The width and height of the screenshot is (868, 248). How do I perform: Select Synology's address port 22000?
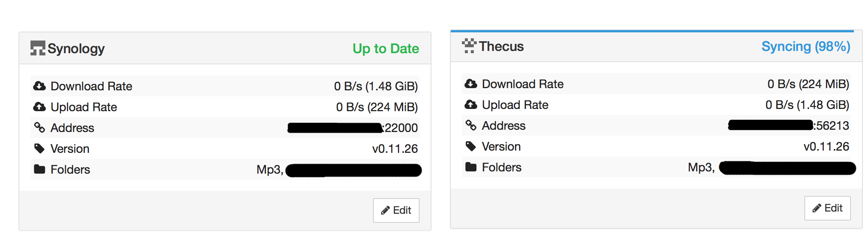click(401, 128)
